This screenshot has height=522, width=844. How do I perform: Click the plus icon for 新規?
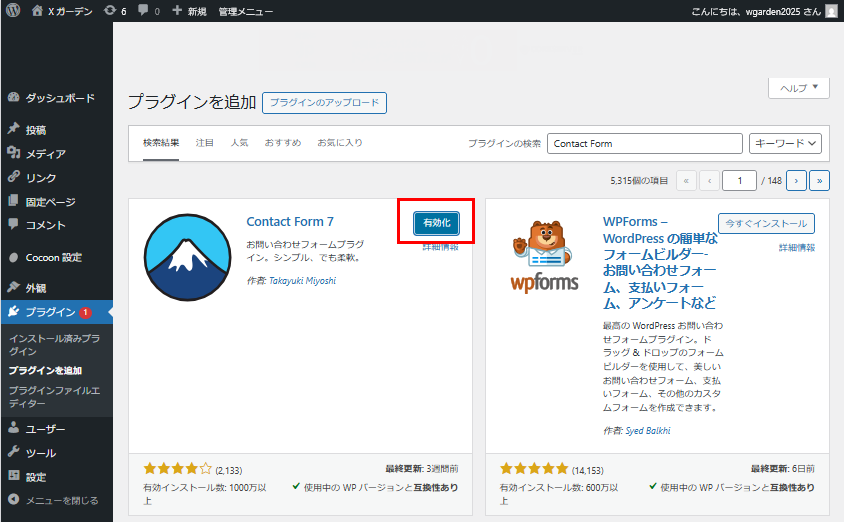(x=177, y=10)
